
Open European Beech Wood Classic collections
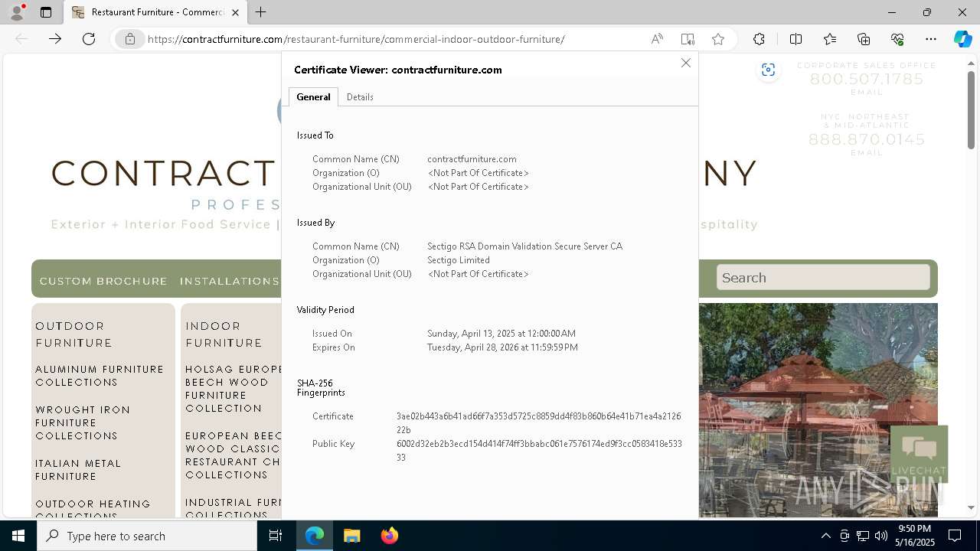[x=233, y=455]
